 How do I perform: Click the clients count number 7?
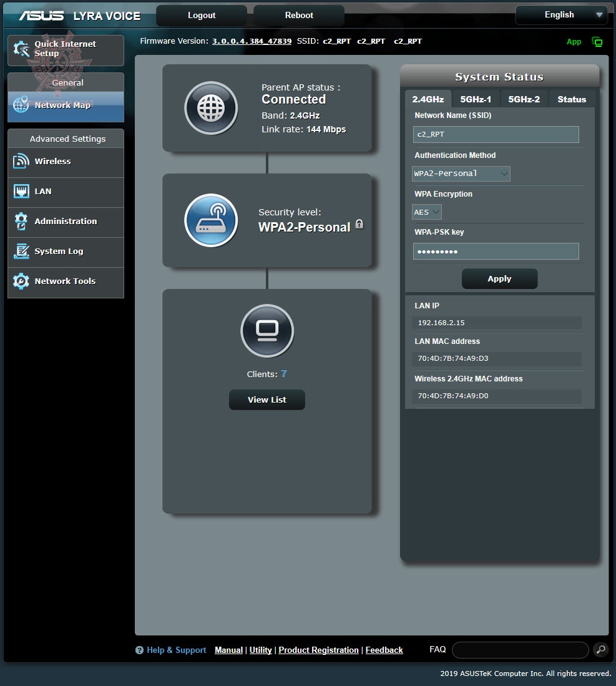coord(284,374)
